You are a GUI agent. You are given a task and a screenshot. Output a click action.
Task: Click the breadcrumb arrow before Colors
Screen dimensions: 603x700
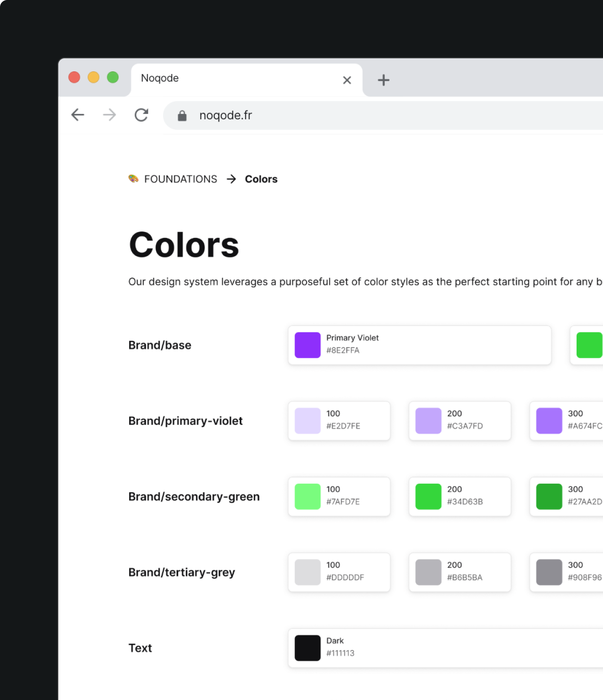231,179
